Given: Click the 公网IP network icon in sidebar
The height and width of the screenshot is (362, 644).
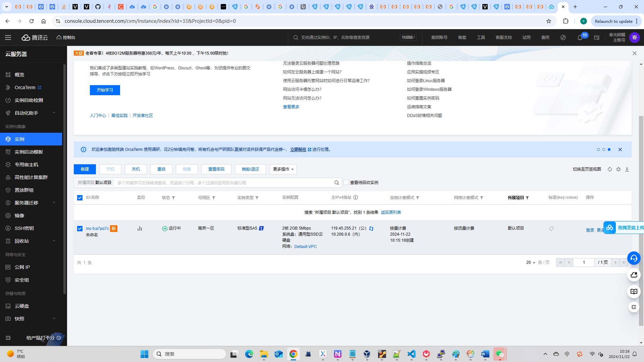Looking at the screenshot, I should click(8, 267).
